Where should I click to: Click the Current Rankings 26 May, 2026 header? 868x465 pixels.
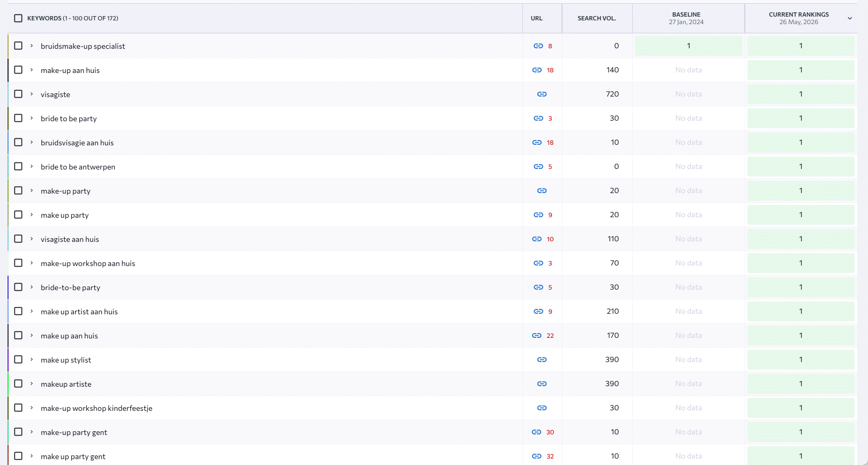pyautogui.click(x=798, y=18)
